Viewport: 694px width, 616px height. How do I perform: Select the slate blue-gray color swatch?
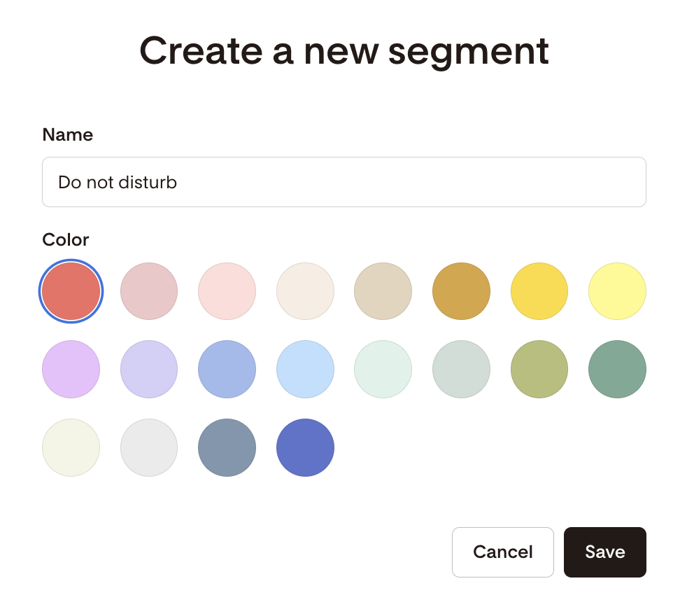pos(227,447)
